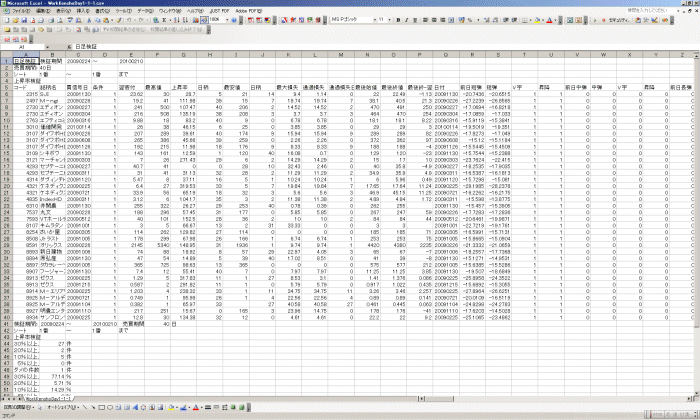Toggle Underline formatting

click(415, 20)
